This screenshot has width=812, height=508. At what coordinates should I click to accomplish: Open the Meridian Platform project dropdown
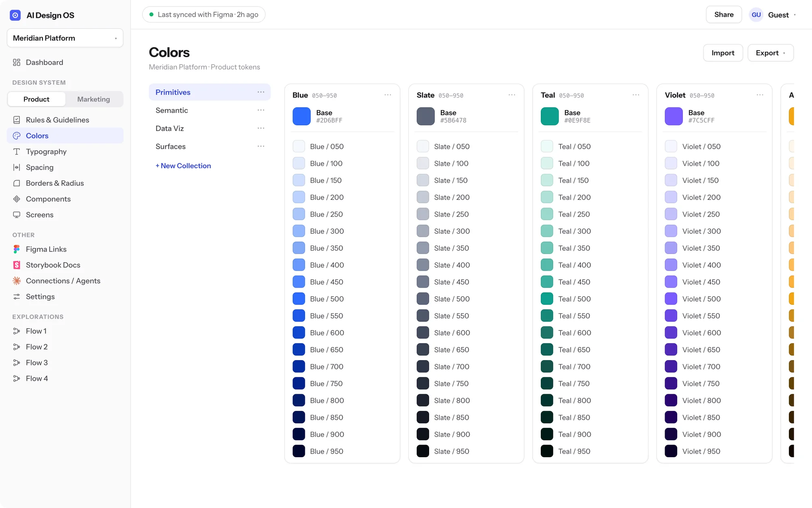point(65,38)
